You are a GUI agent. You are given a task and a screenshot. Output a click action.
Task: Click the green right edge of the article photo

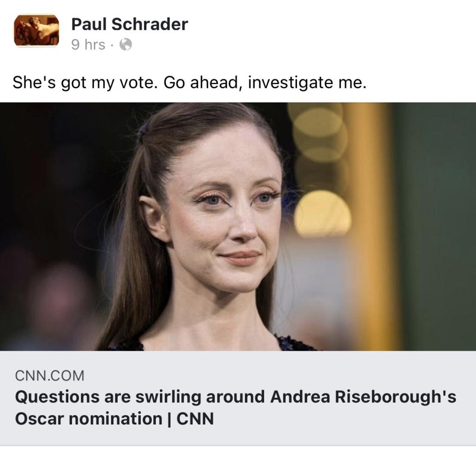click(437, 227)
